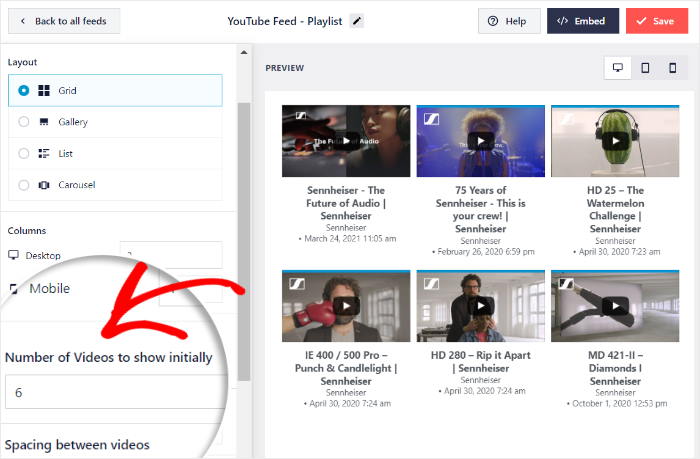700x459 pixels.
Task: Click the Desktop columns input field
Action: coord(171,255)
